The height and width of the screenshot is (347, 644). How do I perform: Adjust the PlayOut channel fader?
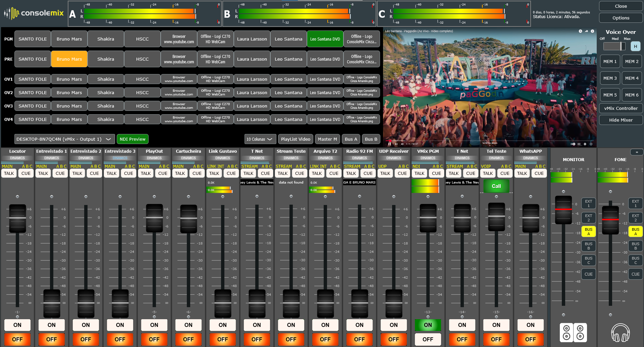(x=154, y=218)
